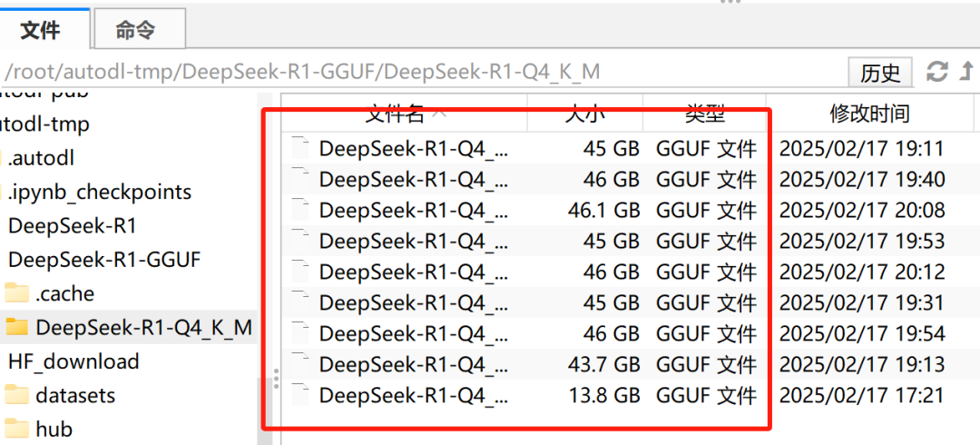Click the 2025/02/17 19:13 timestamp
The image size is (980, 445).
862,364
